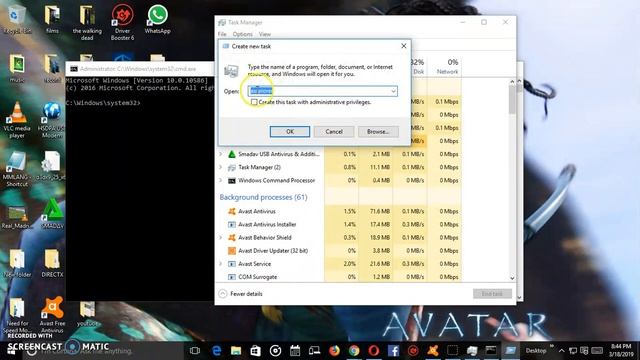Viewport: 640px width, 360px height.
Task: Open the dropdown of the Open field
Action: coord(393,91)
